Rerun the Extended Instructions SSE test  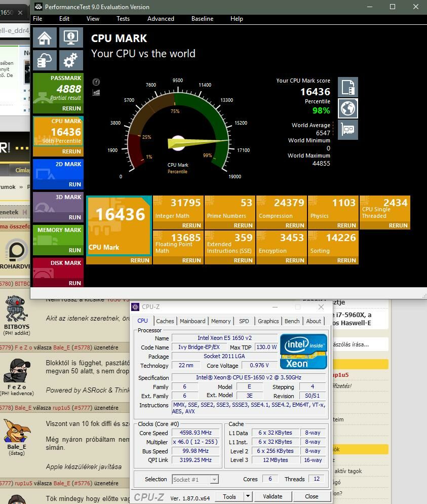tap(243, 260)
